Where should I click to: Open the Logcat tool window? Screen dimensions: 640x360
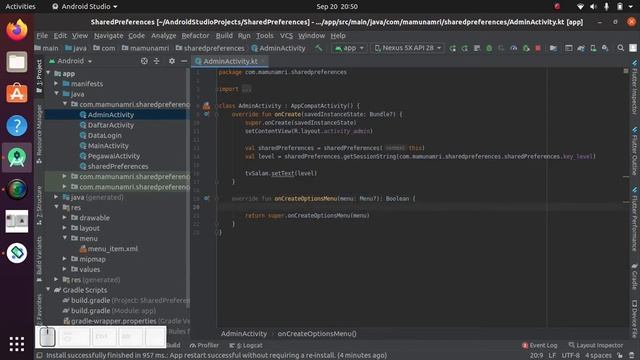click(246, 345)
